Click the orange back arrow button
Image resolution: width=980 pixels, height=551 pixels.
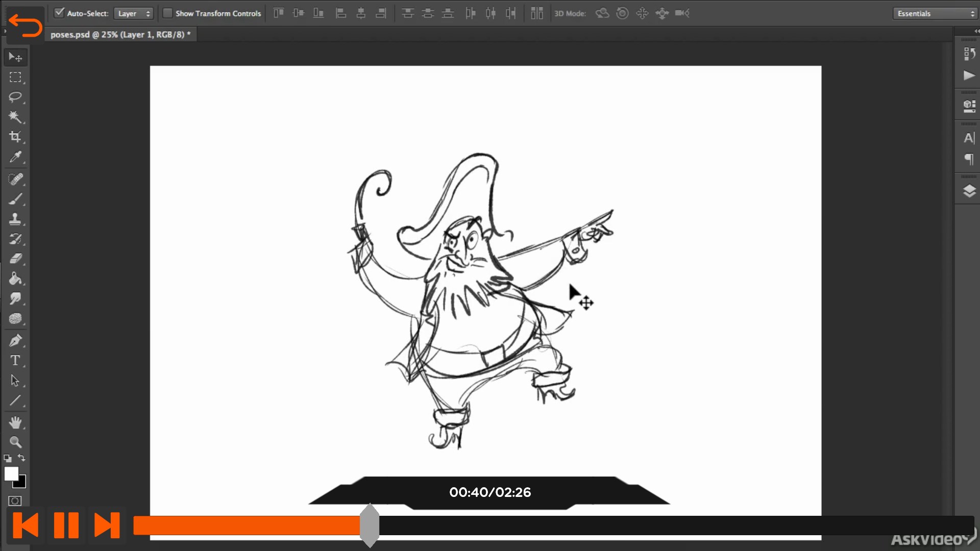(26, 26)
